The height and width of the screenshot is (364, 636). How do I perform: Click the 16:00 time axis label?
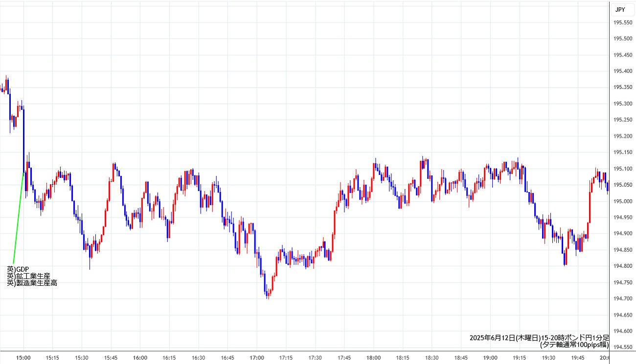point(140,358)
